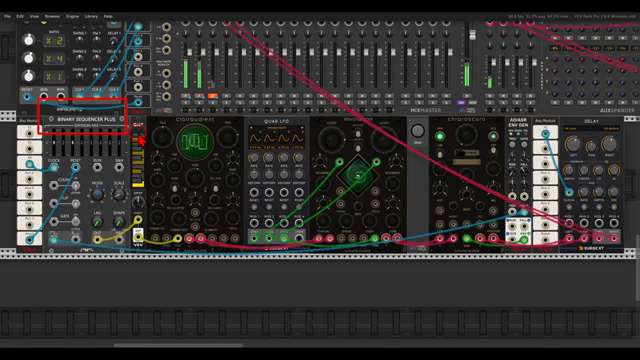Click Quad LFO previous mode arrow
Screen dimensions: 640x360
tap(252, 128)
